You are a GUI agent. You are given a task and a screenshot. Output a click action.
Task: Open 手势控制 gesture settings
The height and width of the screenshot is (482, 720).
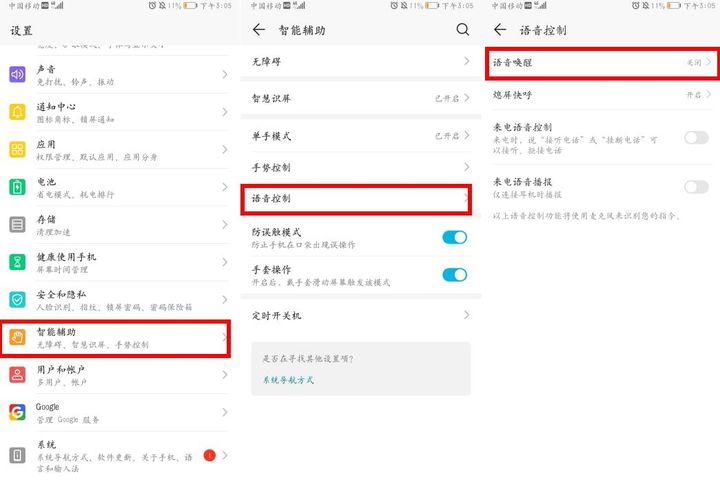(360, 168)
